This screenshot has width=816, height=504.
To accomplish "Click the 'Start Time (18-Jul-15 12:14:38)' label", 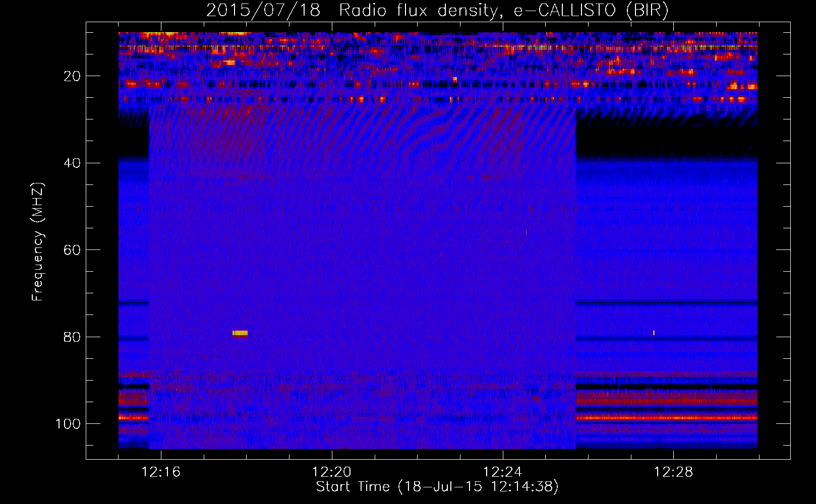I will [437, 487].
